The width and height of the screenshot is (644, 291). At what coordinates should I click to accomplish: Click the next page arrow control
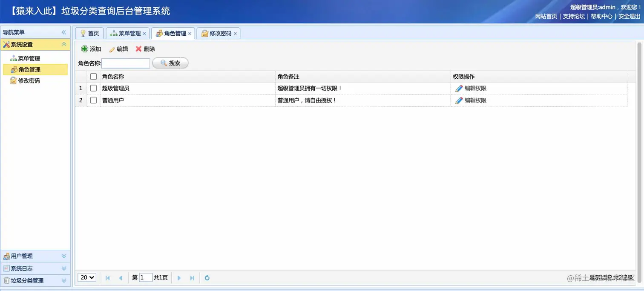click(179, 277)
